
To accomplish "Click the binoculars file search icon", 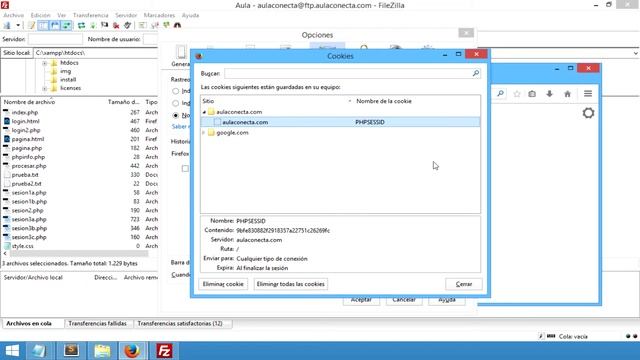I will pos(178,25).
